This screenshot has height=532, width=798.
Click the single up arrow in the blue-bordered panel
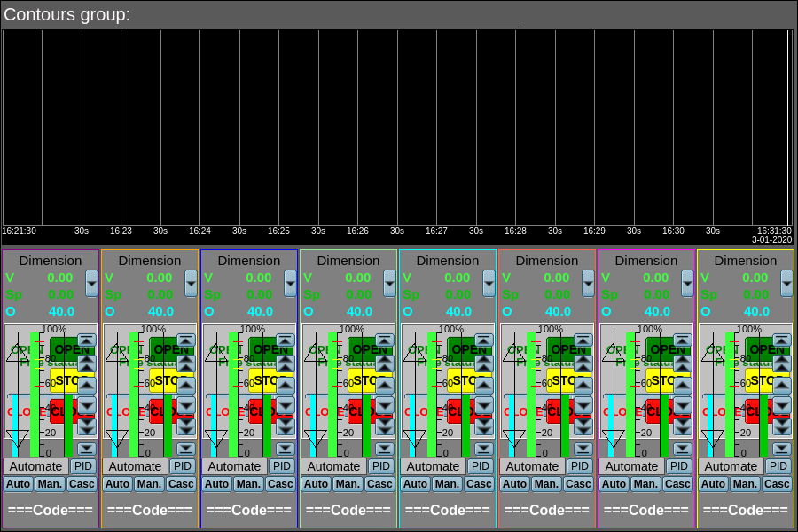(285, 383)
